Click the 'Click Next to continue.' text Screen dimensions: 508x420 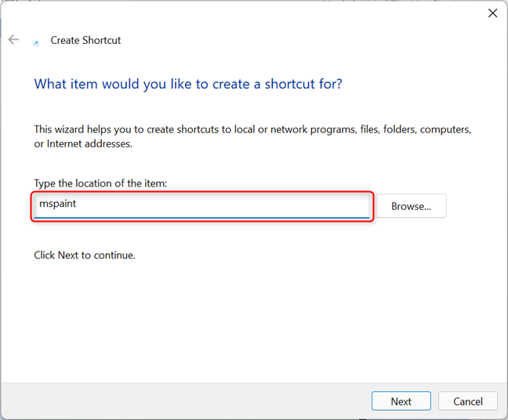[85, 255]
